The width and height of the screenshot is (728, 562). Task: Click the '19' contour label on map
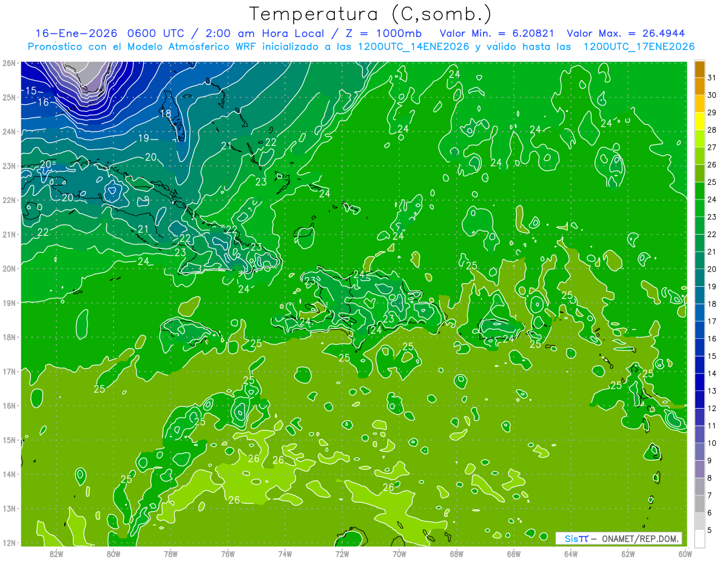[x=143, y=138]
